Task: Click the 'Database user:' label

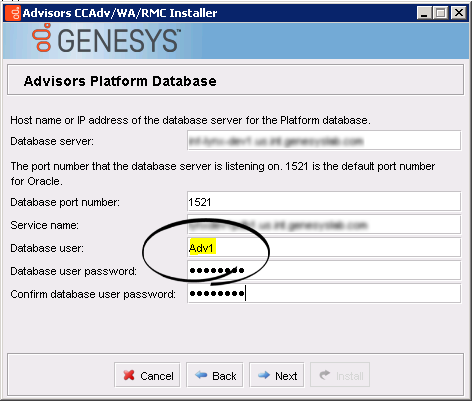Action: 47,248
